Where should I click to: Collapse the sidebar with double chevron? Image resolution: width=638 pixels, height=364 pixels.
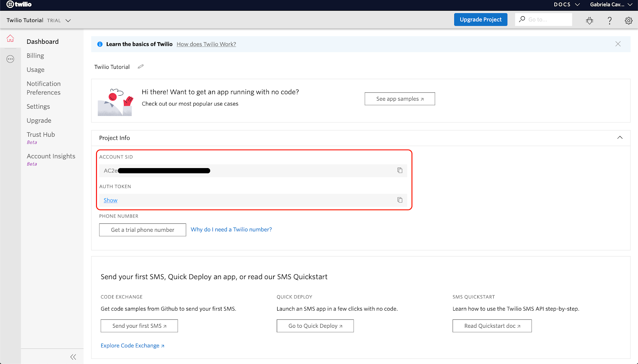pyautogui.click(x=73, y=357)
